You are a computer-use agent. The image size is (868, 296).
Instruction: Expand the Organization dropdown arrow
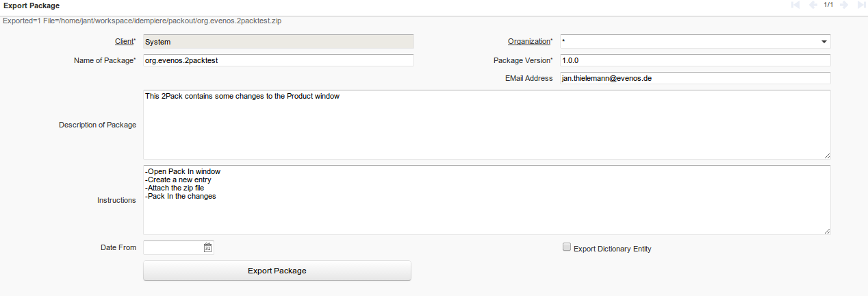click(x=824, y=42)
